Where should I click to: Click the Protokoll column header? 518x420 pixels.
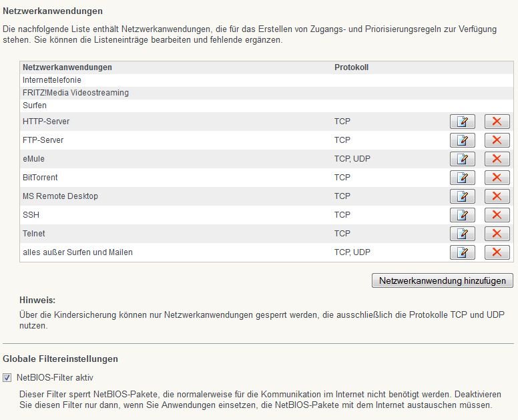[351, 67]
